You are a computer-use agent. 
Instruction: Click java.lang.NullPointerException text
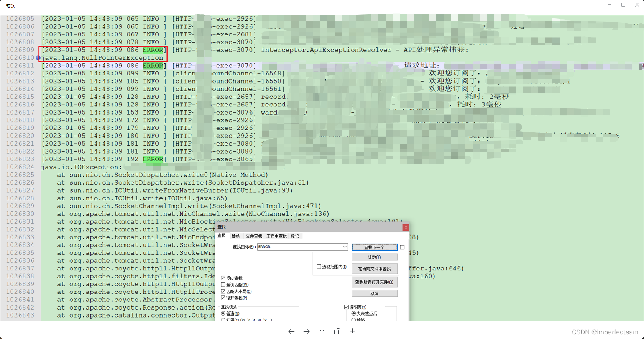[102, 58]
